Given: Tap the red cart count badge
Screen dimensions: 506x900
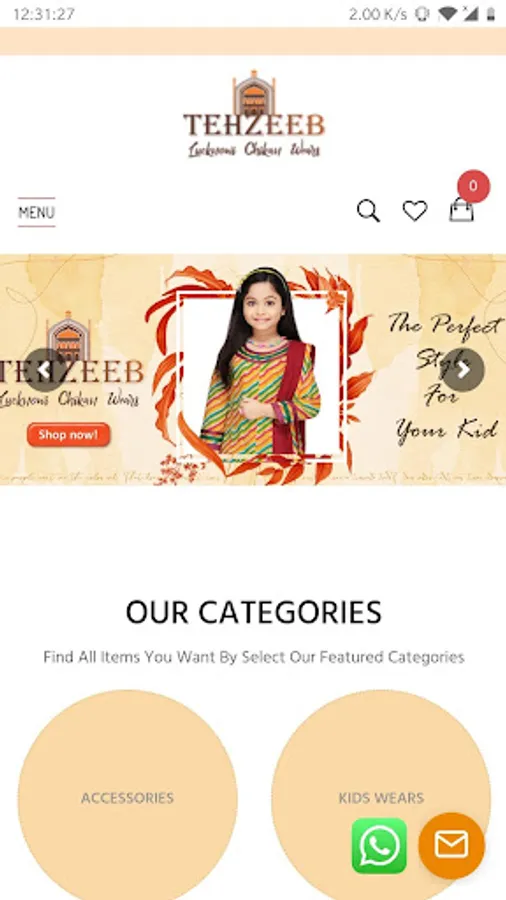Looking at the screenshot, I should 473,186.
